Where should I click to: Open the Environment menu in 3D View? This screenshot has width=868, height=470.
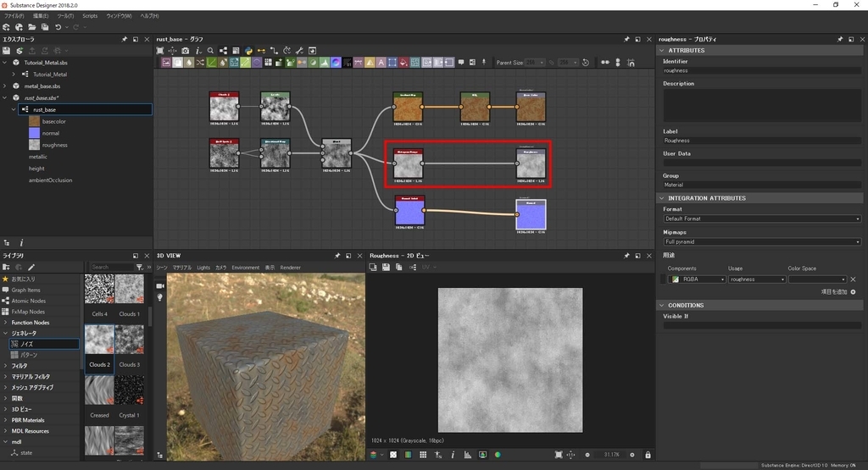(246, 268)
